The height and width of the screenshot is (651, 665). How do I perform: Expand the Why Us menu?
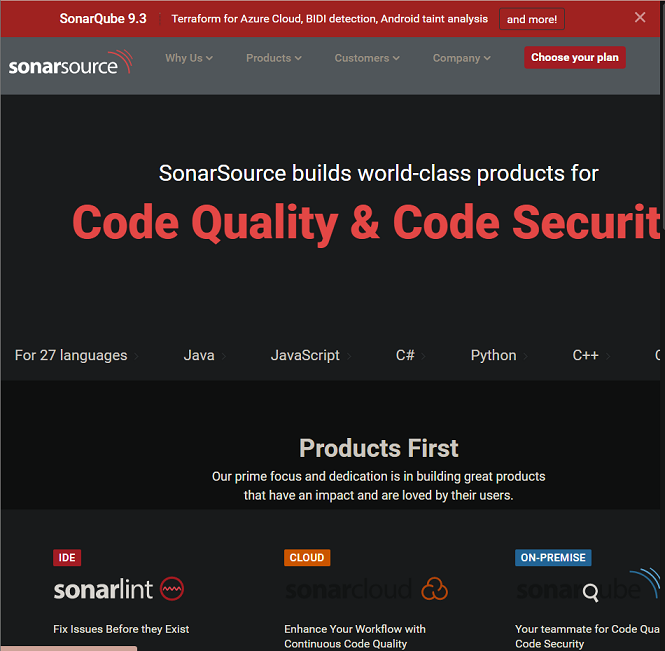pyautogui.click(x=189, y=58)
